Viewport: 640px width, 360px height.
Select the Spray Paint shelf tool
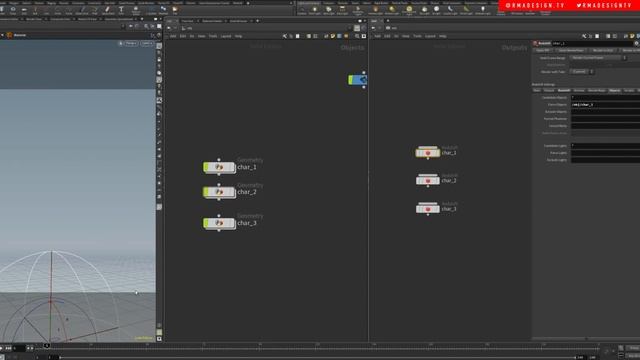coord(107,10)
